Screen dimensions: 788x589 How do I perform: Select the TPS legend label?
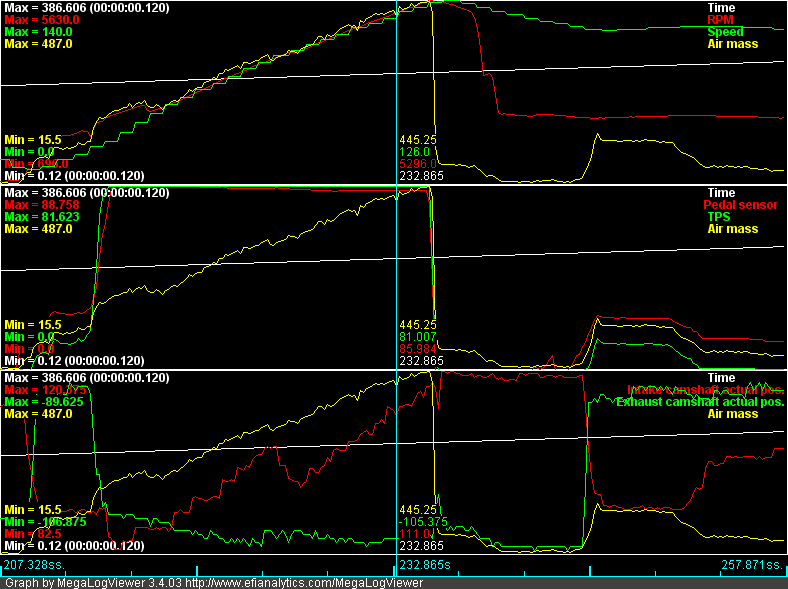pos(719,217)
